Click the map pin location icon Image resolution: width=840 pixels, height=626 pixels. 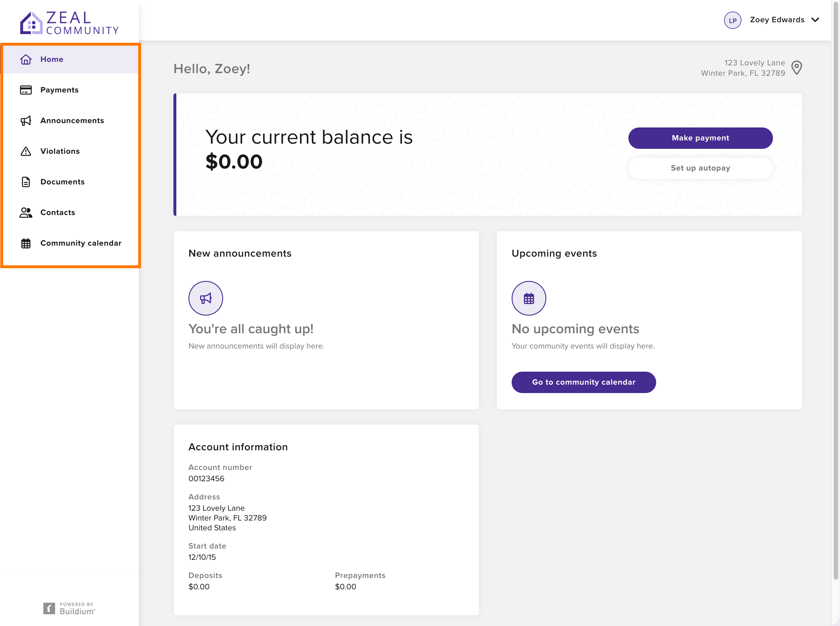coord(796,68)
